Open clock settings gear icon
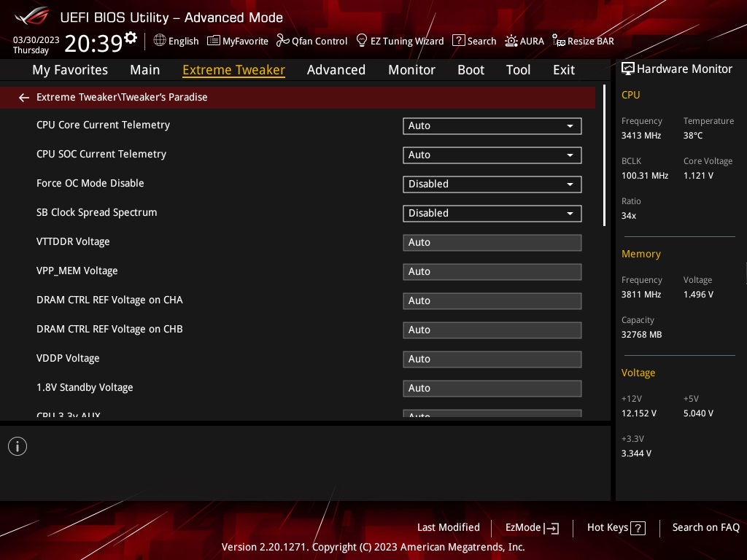The width and height of the screenshot is (747, 560). (131, 38)
